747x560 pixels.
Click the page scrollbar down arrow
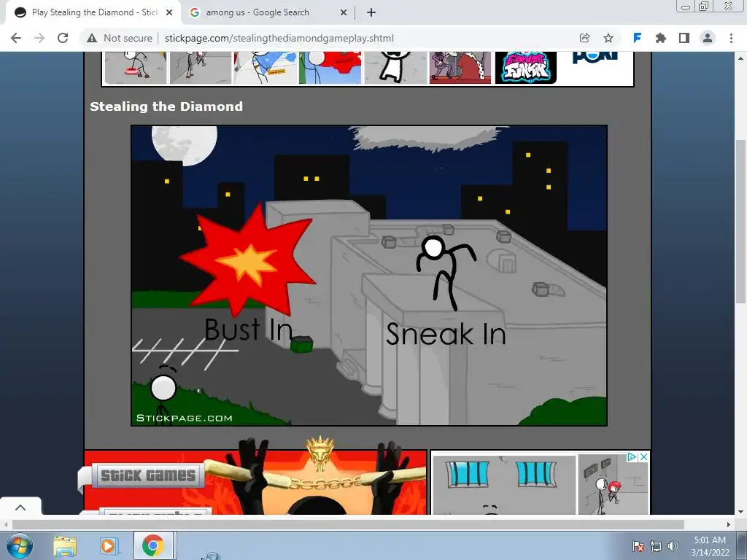tap(740, 512)
